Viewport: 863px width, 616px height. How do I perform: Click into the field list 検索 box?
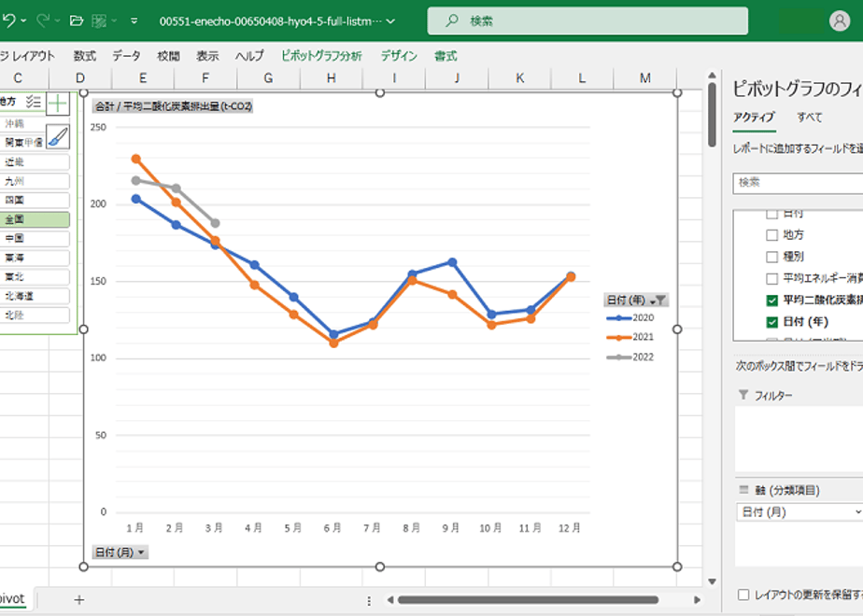798,183
